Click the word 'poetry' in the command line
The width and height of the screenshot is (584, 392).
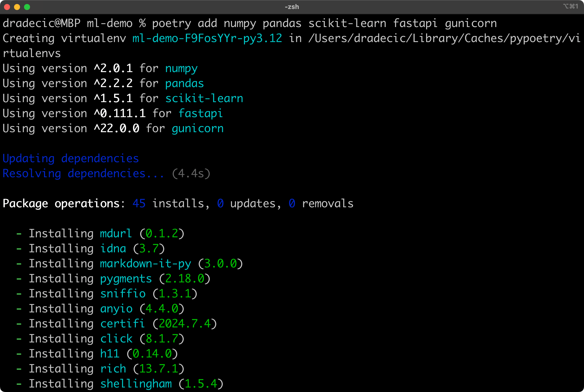(x=171, y=24)
